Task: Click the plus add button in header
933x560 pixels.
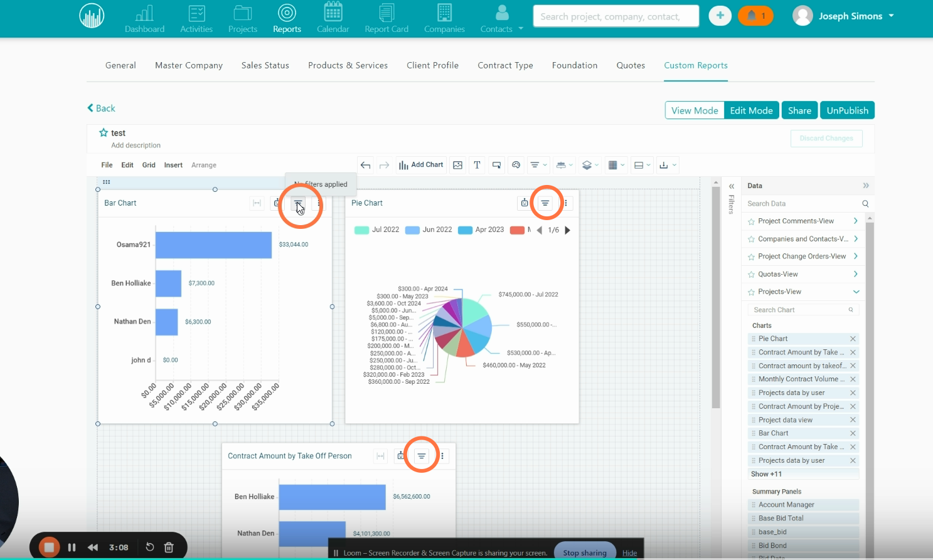Action: 720,16
